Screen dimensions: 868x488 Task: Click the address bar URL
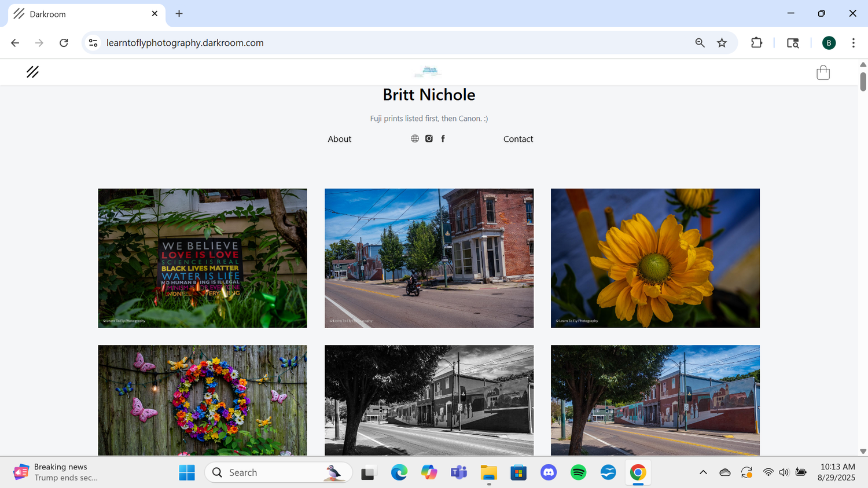click(185, 43)
